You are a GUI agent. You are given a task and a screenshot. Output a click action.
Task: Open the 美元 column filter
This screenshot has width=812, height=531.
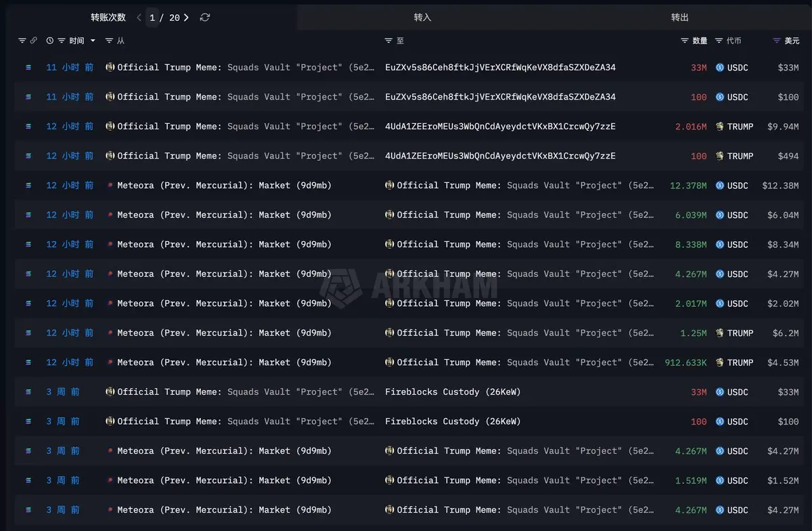point(777,41)
